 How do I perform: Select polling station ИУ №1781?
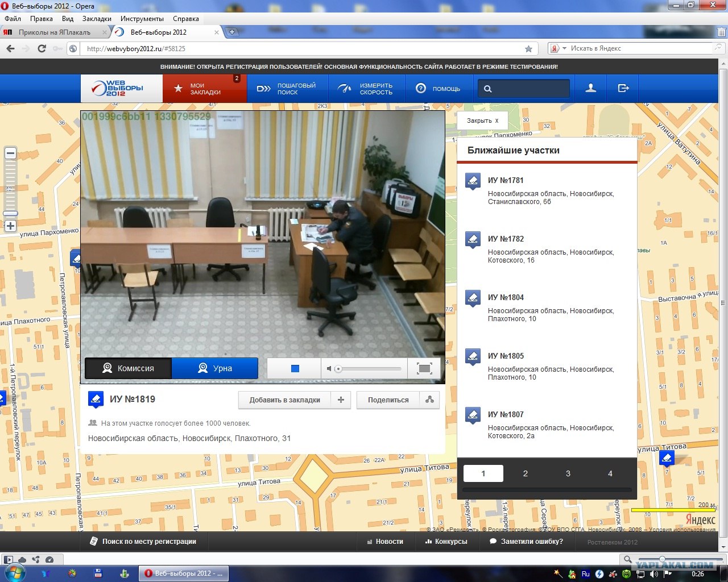pos(506,180)
